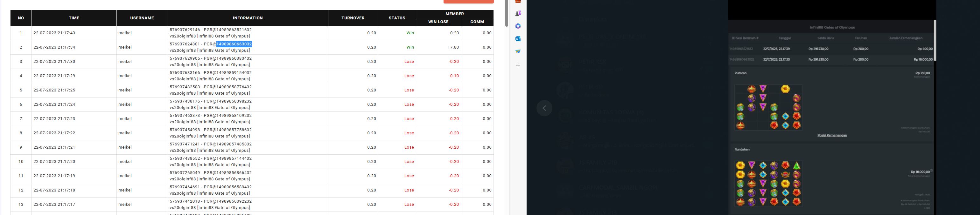Click the Rp 400,00 amount won
The image size is (980, 215).
click(925, 49)
